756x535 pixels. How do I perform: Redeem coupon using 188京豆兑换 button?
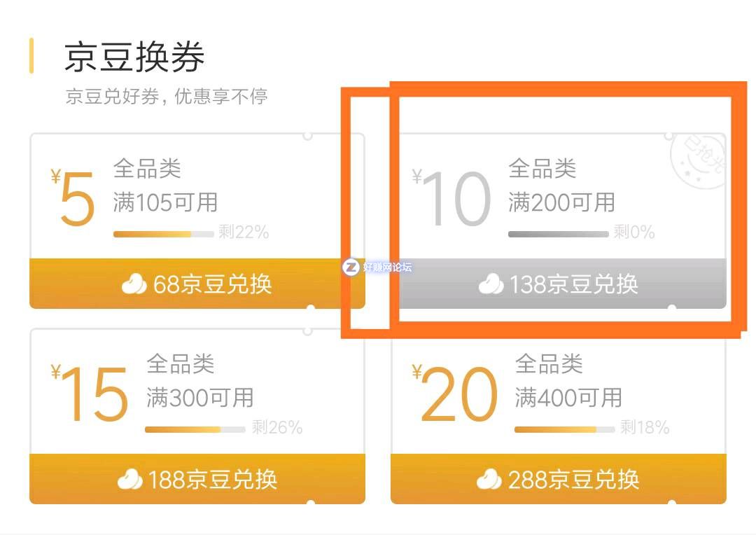click(x=197, y=479)
